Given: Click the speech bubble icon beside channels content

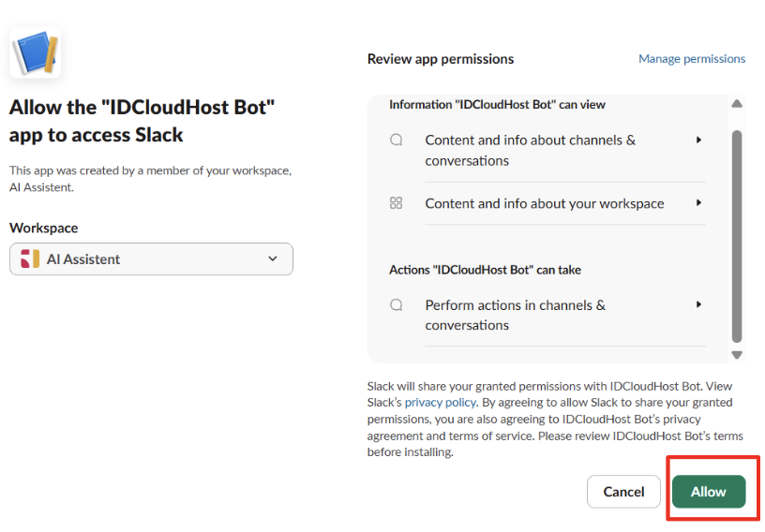Looking at the screenshot, I should [397, 140].
